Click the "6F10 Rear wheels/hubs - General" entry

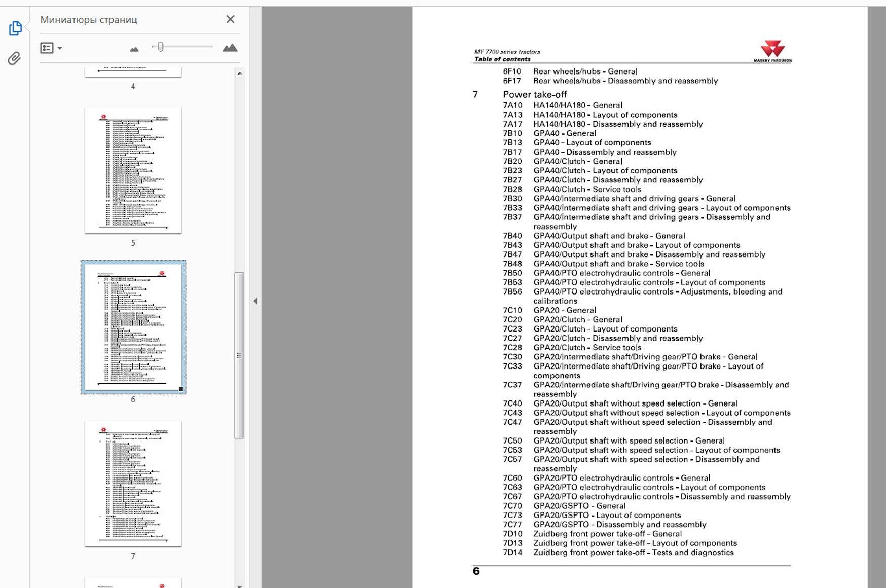pos(584,71)
